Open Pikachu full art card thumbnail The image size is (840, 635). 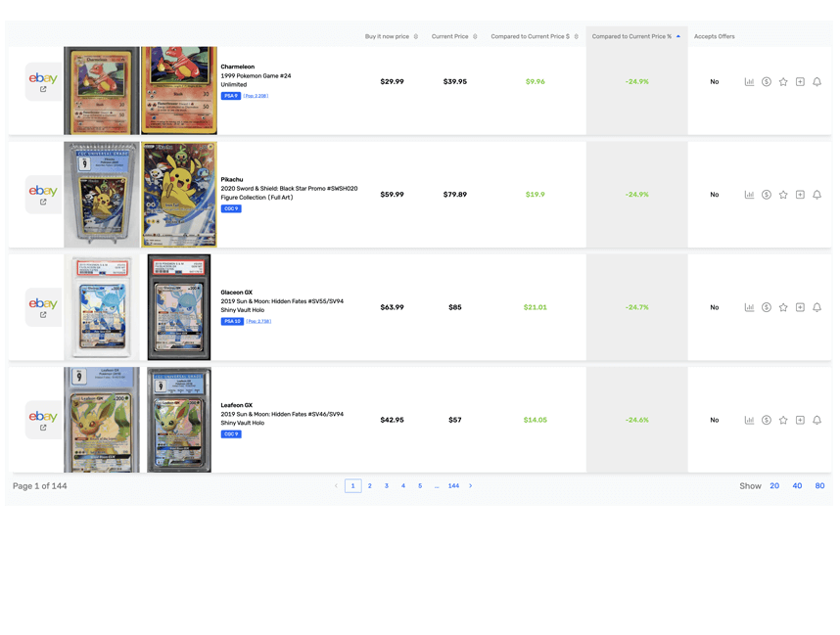click(179, 195)
